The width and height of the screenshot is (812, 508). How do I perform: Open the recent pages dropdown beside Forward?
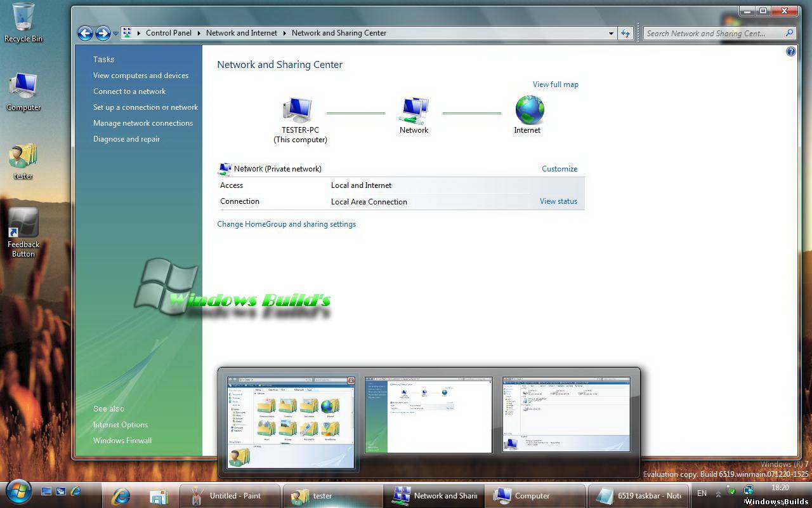tap(115, 34)
